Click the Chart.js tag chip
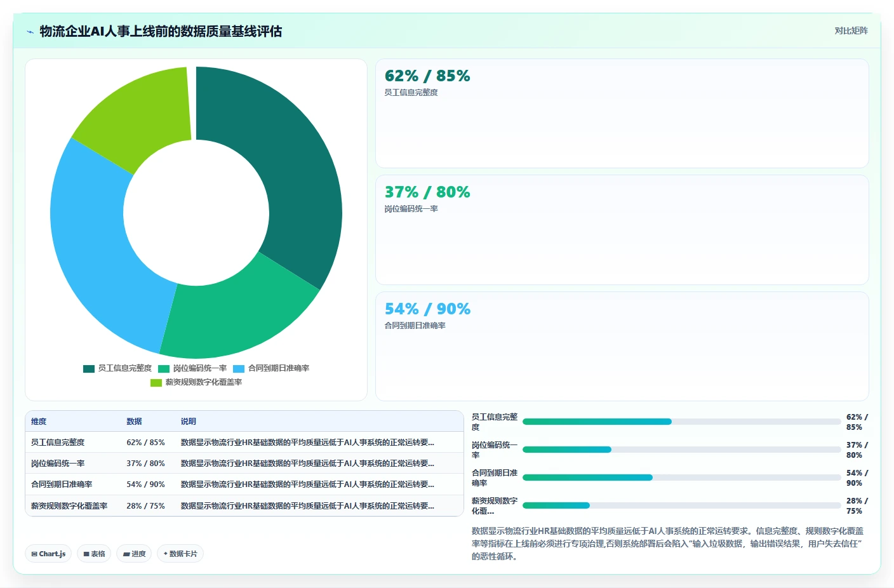Screen dimensions: 894x588 pos(48,554)
